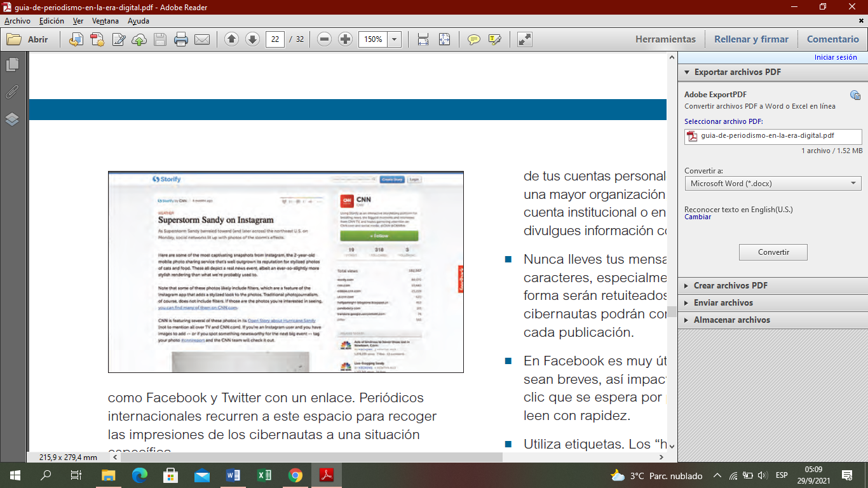Click the Iniciar sesión link

point(836,57)
